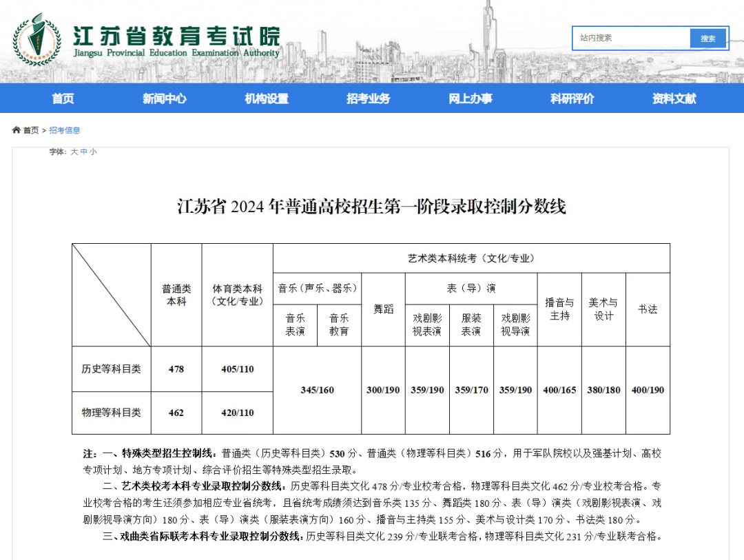
Task: Select the 科研评价 navigation item
Action: point(572,98)
